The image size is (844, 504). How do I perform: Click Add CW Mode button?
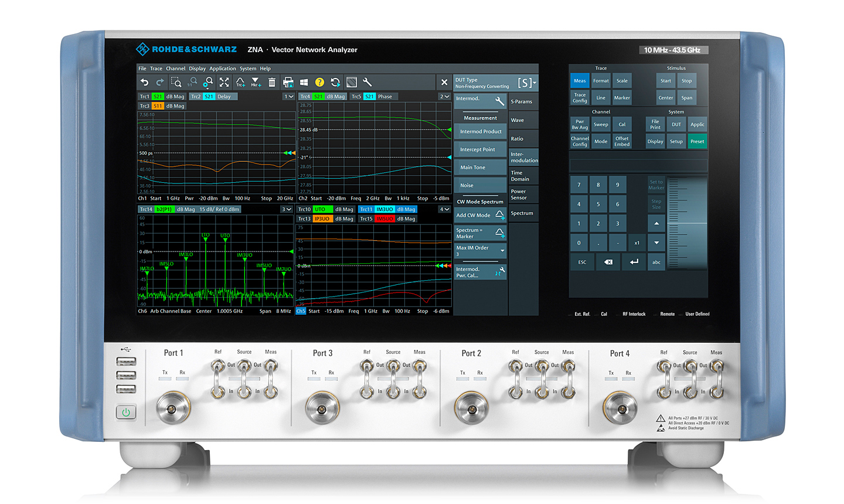(480, 215)
